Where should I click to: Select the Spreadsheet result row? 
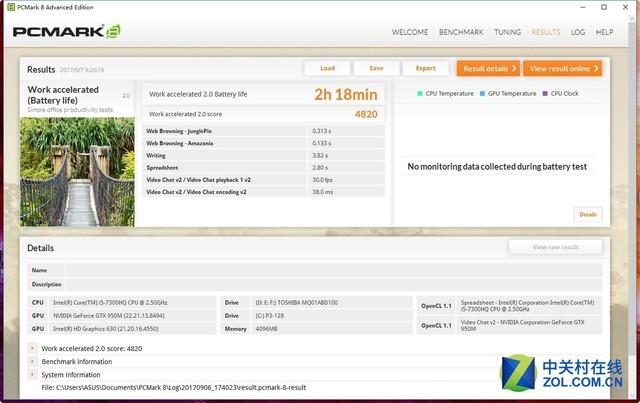pyautogui.click(x=264, y=167)
